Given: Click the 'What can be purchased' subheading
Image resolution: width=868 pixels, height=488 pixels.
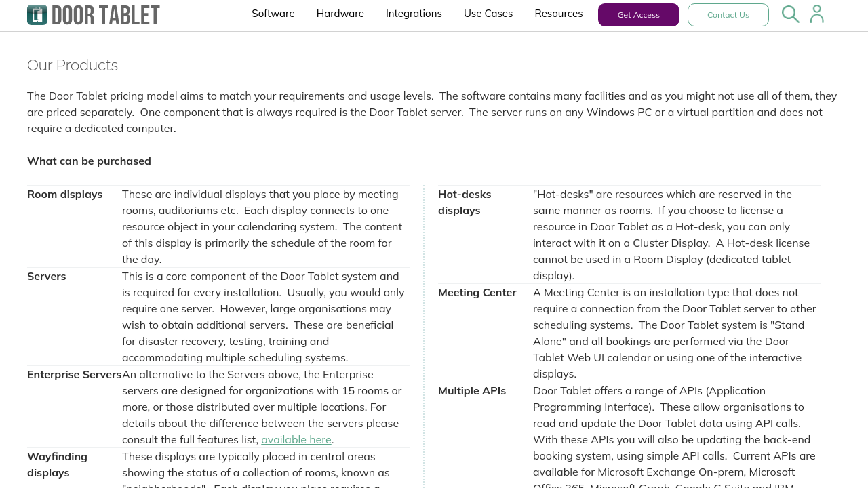Looking at the screenshot, I should (x=89, y=161).
